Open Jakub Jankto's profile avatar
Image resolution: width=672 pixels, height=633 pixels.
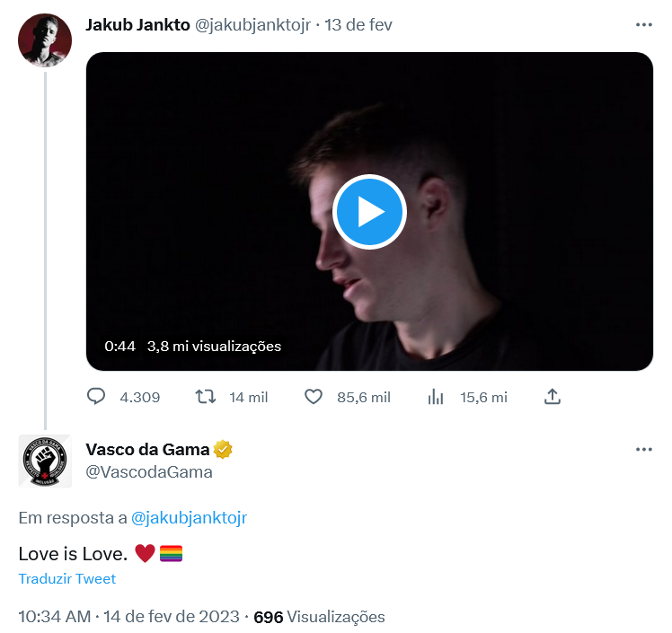(x=45, y=40)
